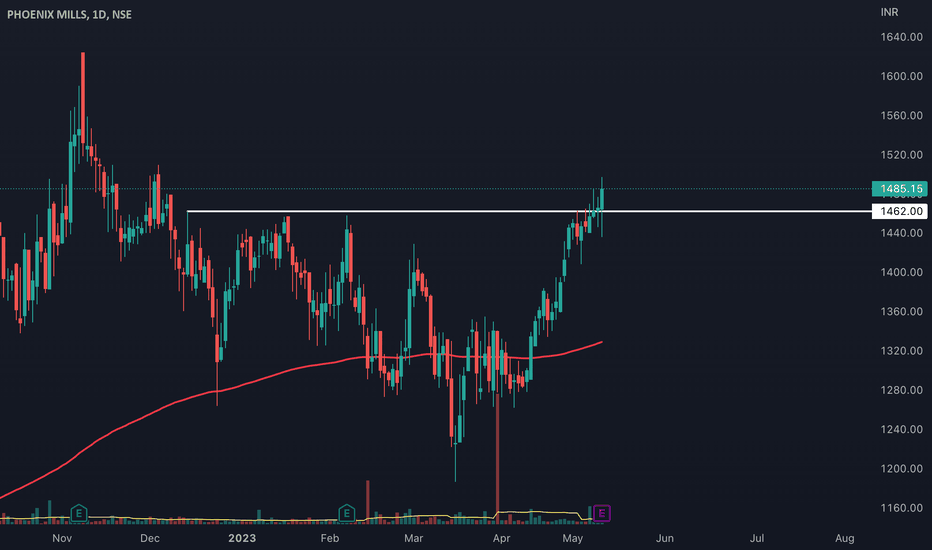Click the tall red volume bar in April
Viewport: 932px width, 550px height.
pyautogui.click(x=498, y=458)
